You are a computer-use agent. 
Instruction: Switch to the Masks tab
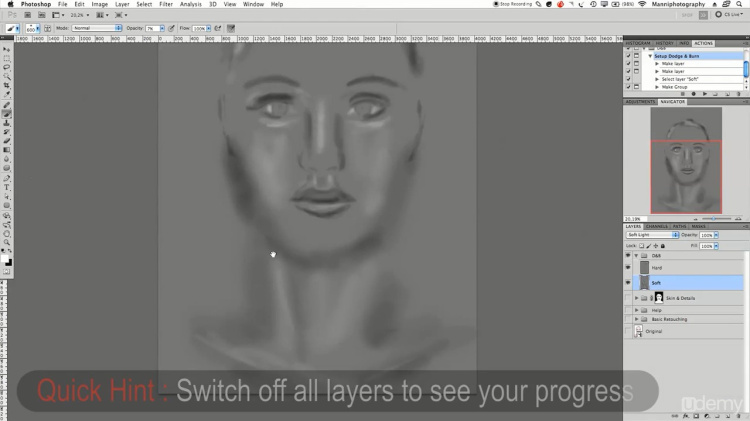tap(698, 226)
